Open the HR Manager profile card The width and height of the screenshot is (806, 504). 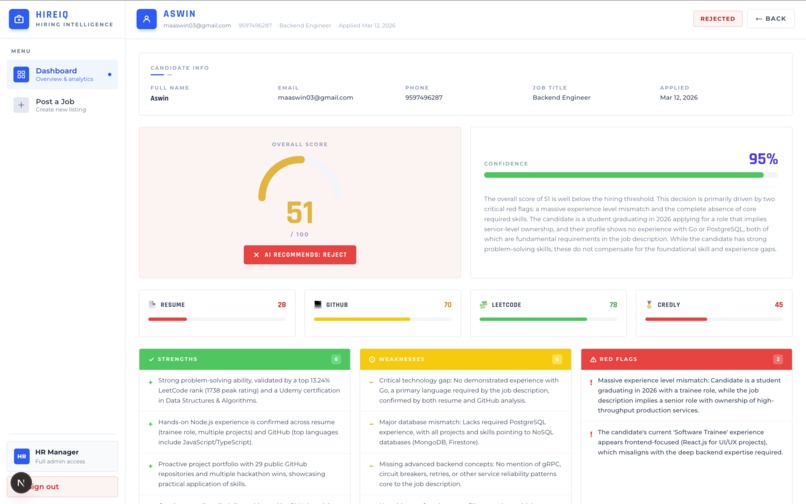click(62, 456)
